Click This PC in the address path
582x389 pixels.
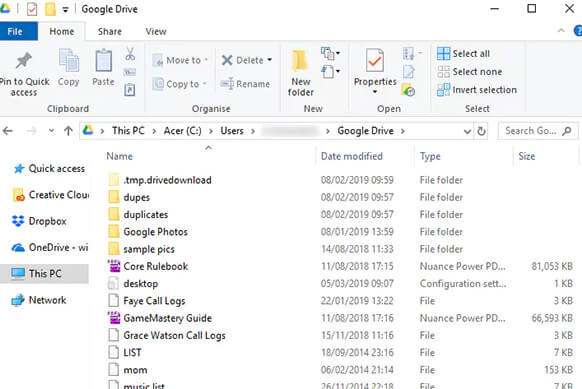click(128, 131)
